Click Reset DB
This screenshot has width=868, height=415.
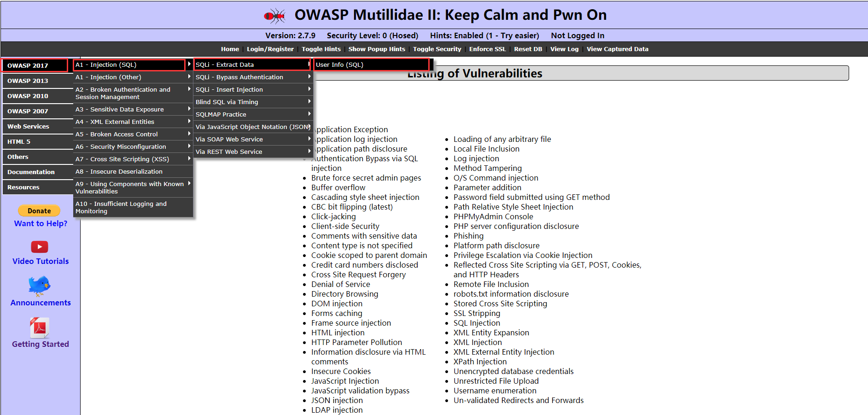tap(528, 49)
